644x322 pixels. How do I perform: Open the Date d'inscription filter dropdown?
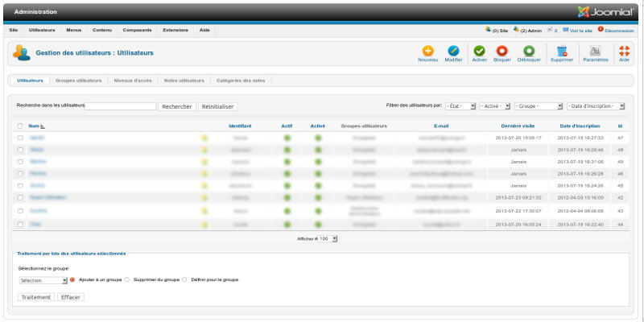[x=596, y=106]
